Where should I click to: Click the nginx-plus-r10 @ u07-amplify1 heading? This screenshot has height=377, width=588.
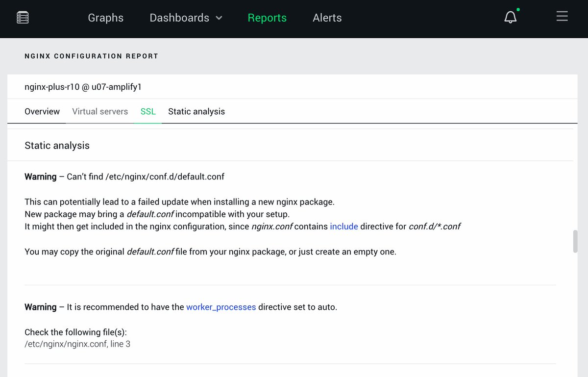coord(83,87)
